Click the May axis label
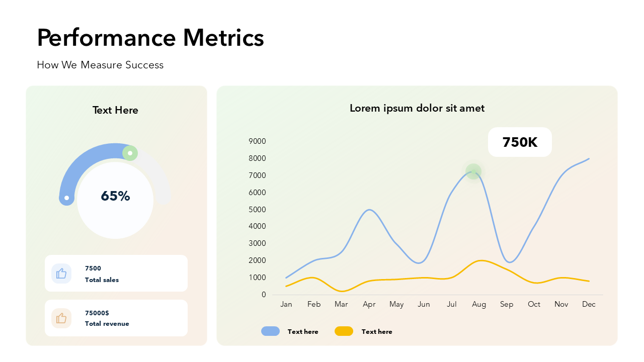Image resolution: width=644 pixels, height=362 pixels. click(x=396, y=304)
